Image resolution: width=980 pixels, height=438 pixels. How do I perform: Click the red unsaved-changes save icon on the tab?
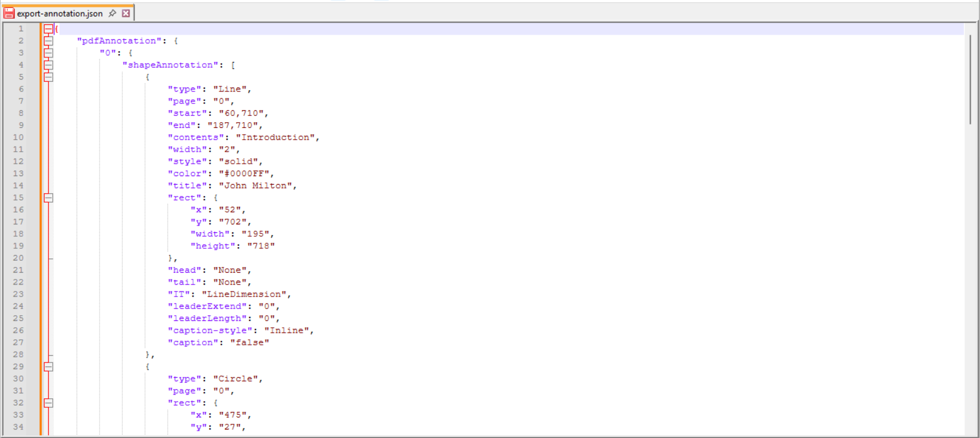[x=8, y=13]
